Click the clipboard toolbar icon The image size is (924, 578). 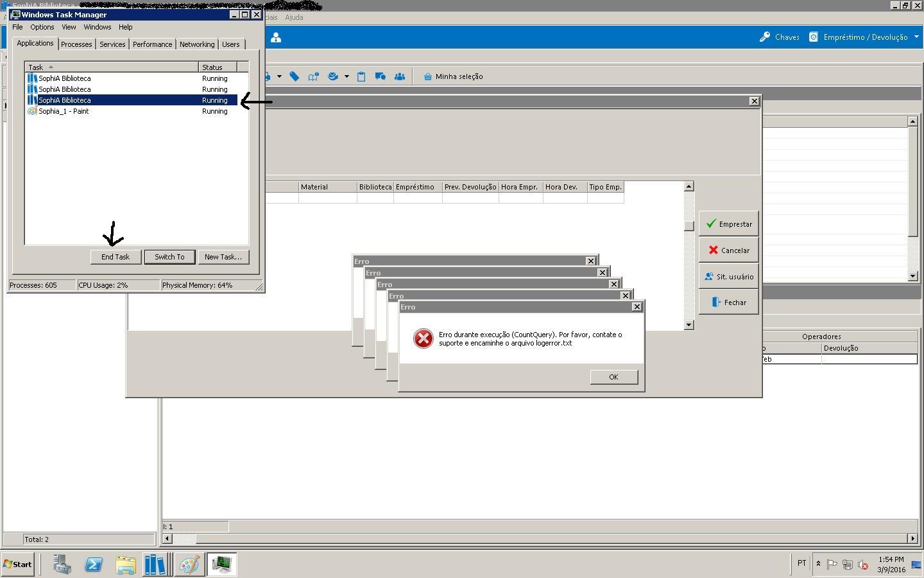361,76
